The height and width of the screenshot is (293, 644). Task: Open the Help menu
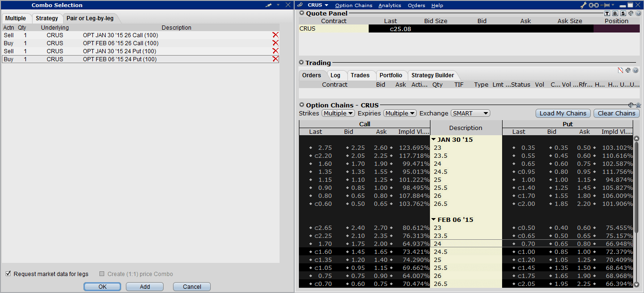point(437,6)
